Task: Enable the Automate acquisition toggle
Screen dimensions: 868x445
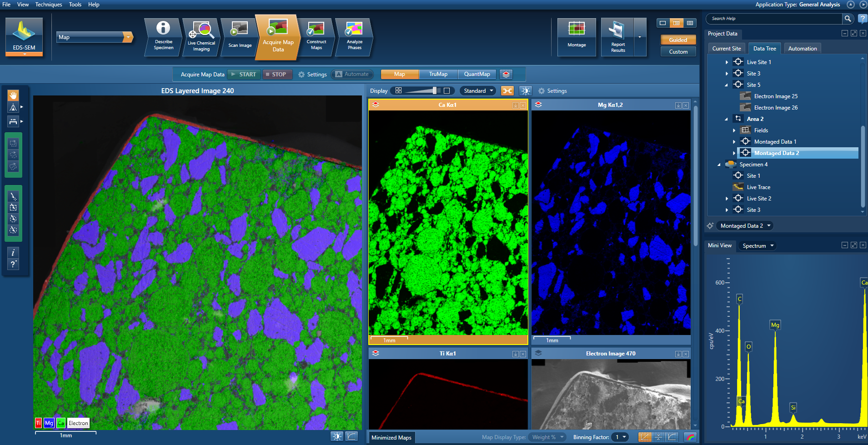Action: click(352, 74)
